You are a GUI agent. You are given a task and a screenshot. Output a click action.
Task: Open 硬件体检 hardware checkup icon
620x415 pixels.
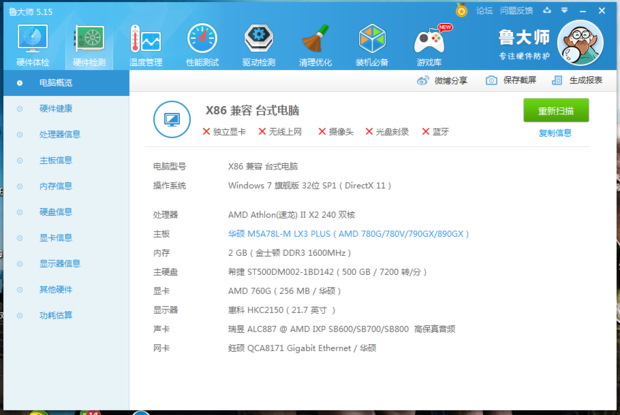tap(33, 39)
